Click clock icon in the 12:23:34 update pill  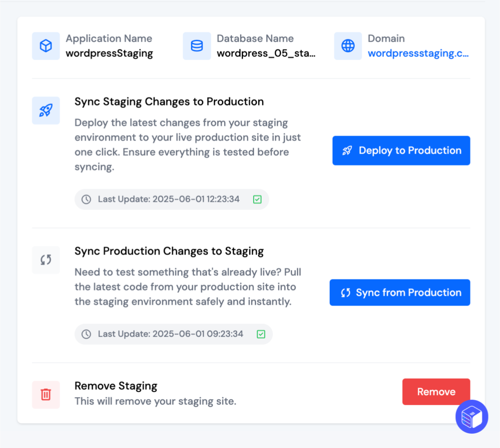tap(86, 199)
